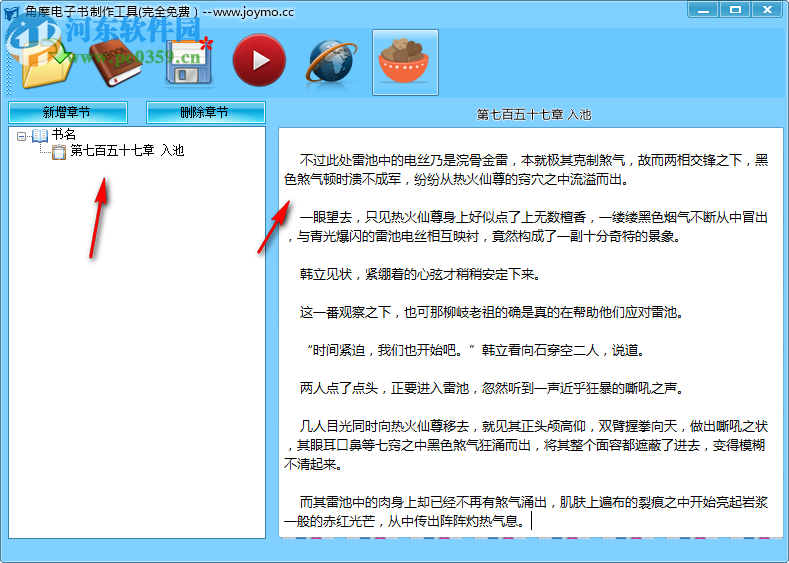Image resolution: width=789 pixels, height=563 pixels.
Task: Click the line “时间紧迫
Action: [476, 350]
